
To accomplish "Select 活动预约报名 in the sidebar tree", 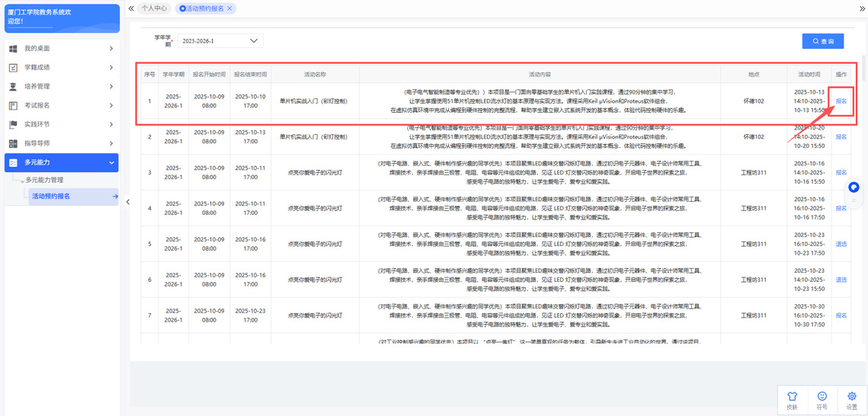I will (x=51, y=197).
